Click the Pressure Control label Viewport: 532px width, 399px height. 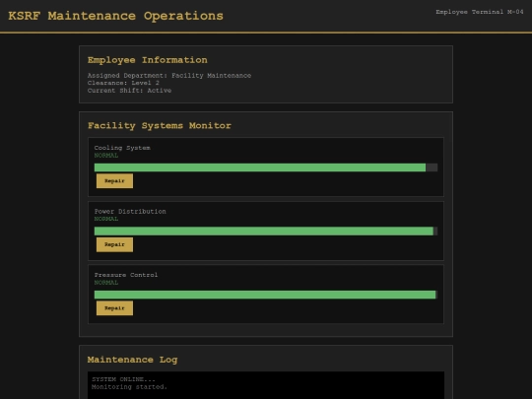(x=126, y=275)
